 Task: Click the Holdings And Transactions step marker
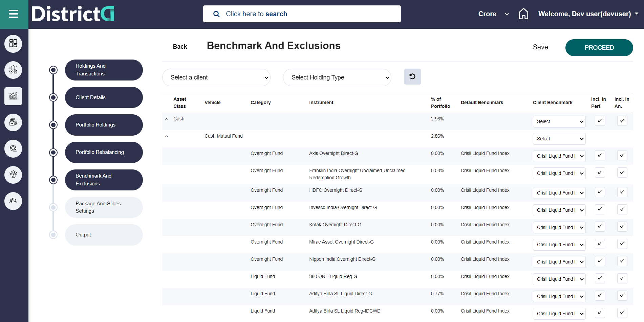pos(53,70)
